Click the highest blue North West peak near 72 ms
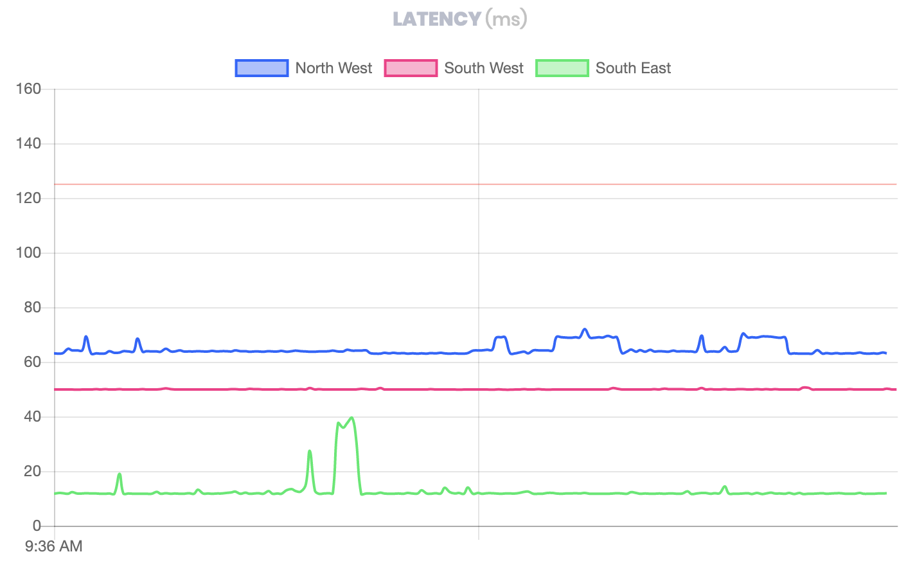Viewport: 924px width, 563px height. tap(584, 330)
